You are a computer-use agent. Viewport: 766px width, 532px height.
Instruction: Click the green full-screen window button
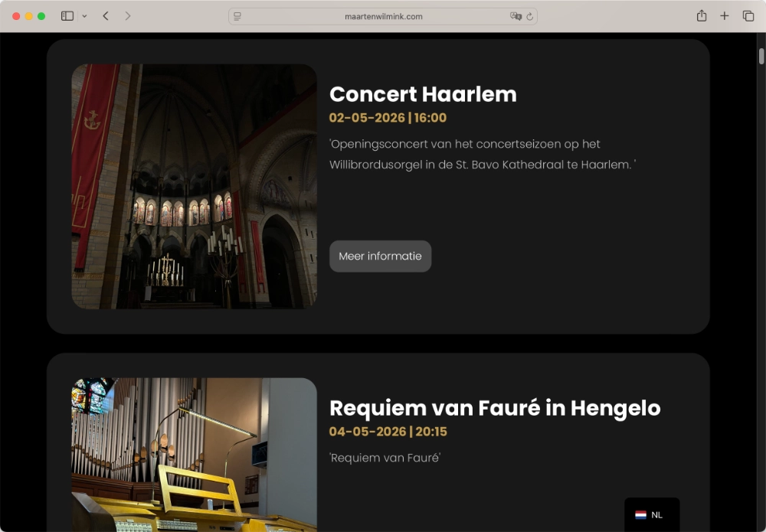point(41,16)
